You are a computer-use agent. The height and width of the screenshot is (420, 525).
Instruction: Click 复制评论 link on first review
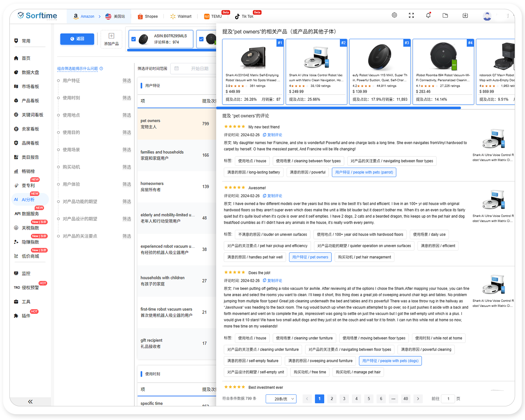[x=273, y=135]
